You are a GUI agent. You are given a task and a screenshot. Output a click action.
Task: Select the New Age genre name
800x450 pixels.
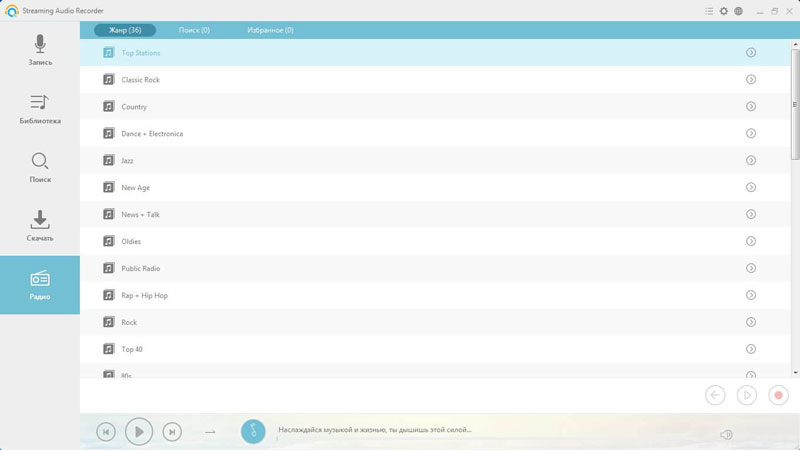click(x=135, y=188)
